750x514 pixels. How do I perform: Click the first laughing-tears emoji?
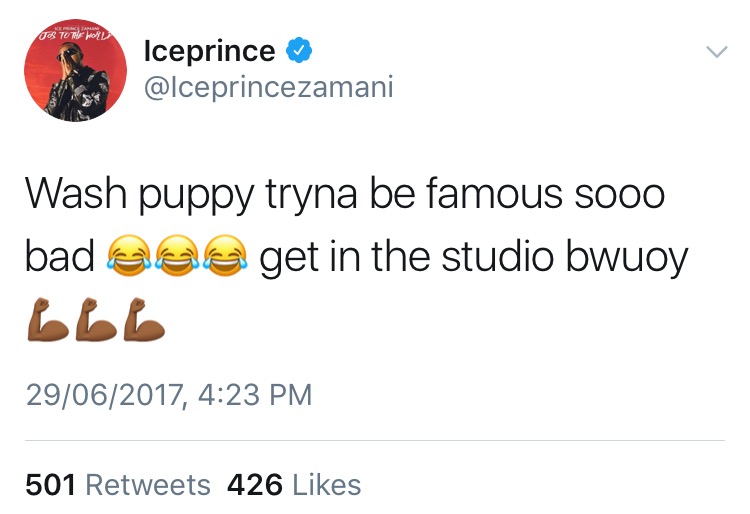(x=130, y=255)
